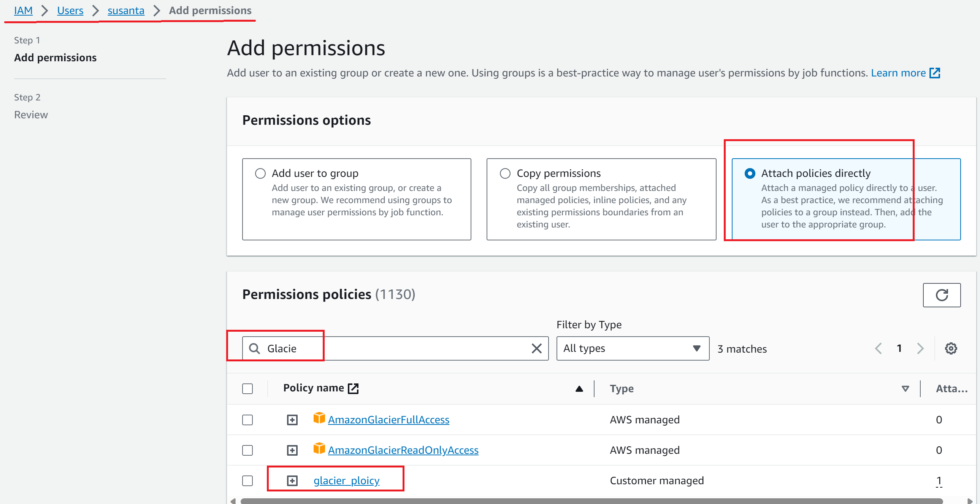The width and height of the screenshot is (980, 504).
Task: Clear the Glacie search input field
Action: click(537, 348)
